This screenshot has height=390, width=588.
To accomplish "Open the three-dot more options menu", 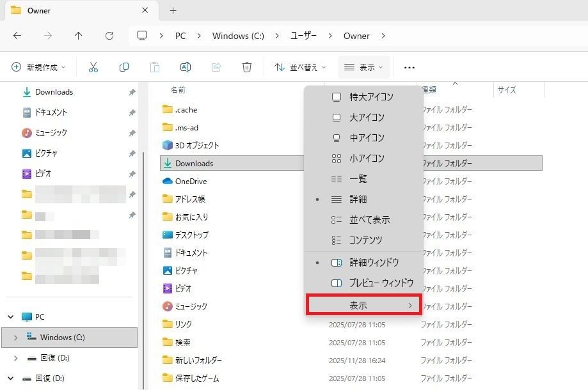I will tap(409, 67).
